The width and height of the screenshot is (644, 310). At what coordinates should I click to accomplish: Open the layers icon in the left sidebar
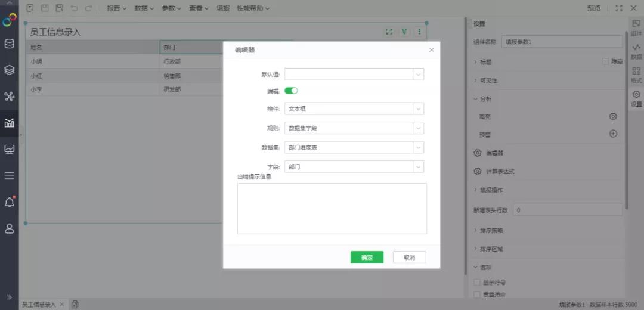[x=9, y=70]
